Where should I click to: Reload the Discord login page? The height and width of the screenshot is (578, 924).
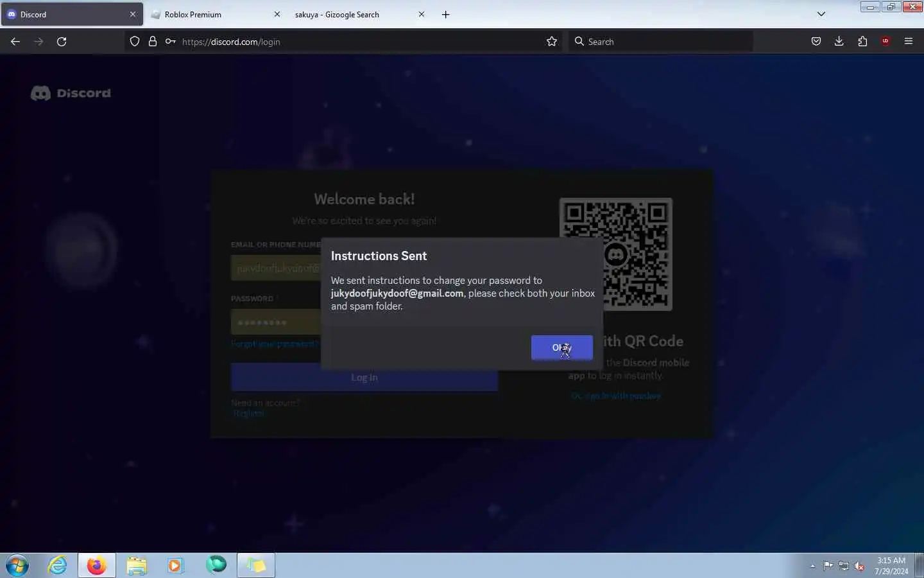[62, 42]
